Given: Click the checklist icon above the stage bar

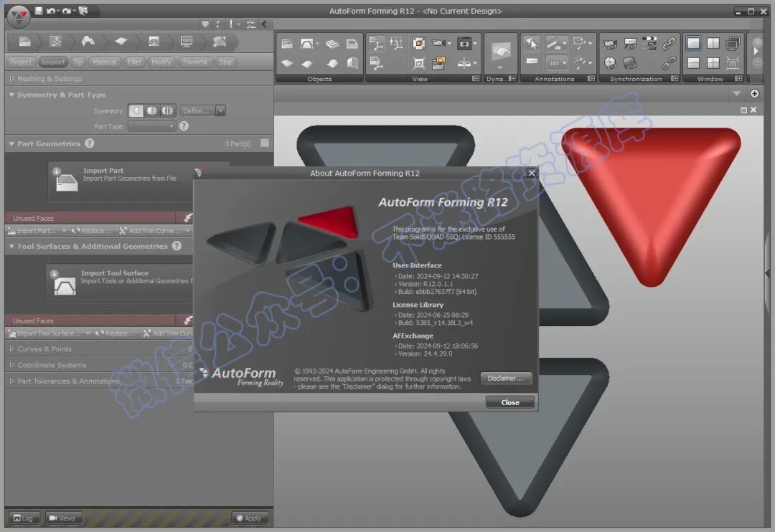Looking at the screenshot, I should click(250, 24).
